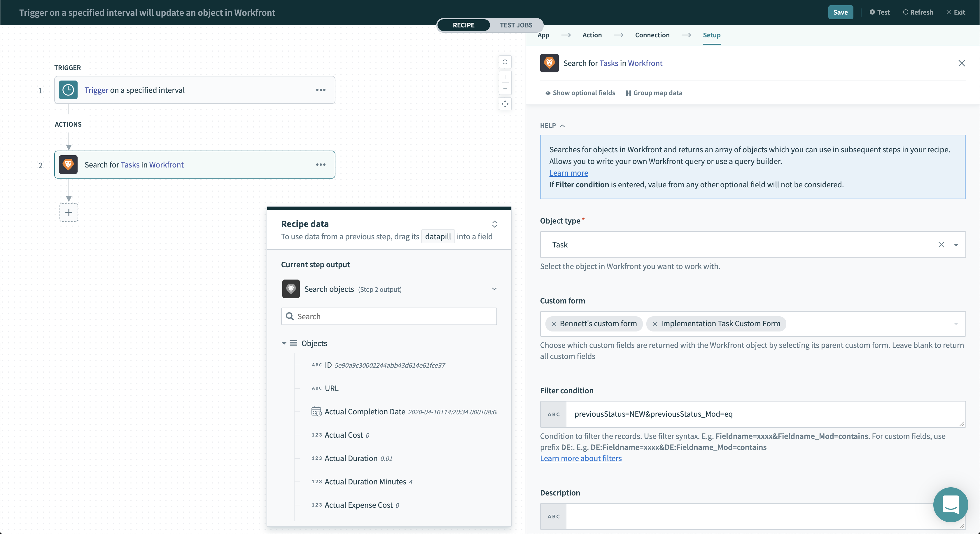Screen dimensions: 980x534
Task: Open the Learn more about filters link
Action: coord(580,458)
